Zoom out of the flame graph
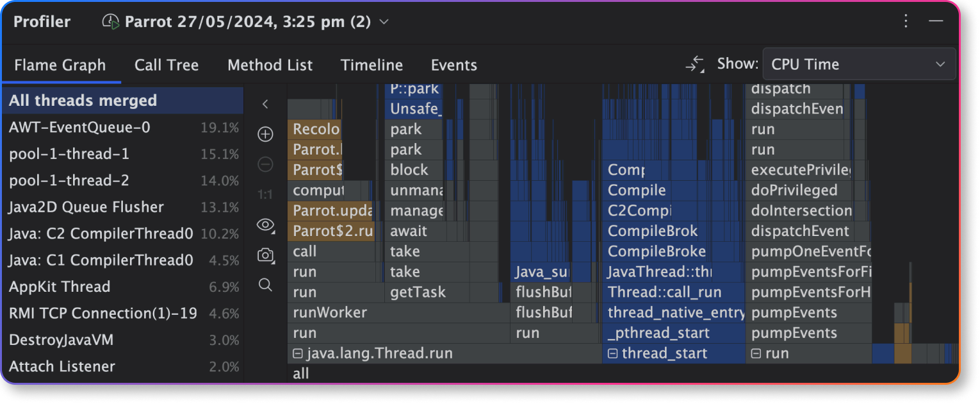 (265, 164)
